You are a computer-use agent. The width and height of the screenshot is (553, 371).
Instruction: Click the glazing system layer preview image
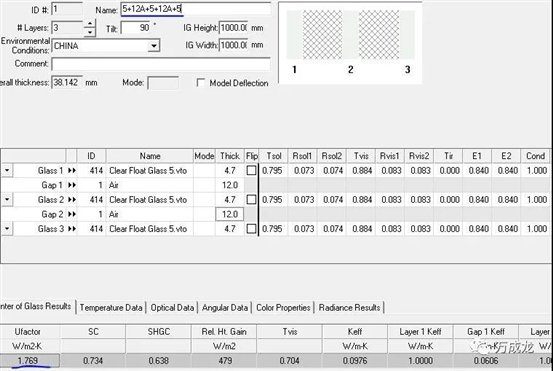350,42
